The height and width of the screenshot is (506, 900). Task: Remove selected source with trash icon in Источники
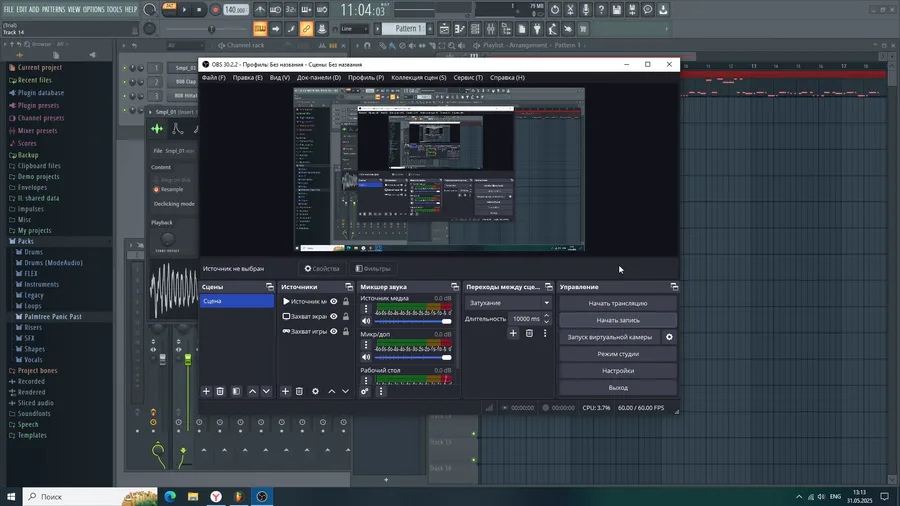tap(299, 391)
